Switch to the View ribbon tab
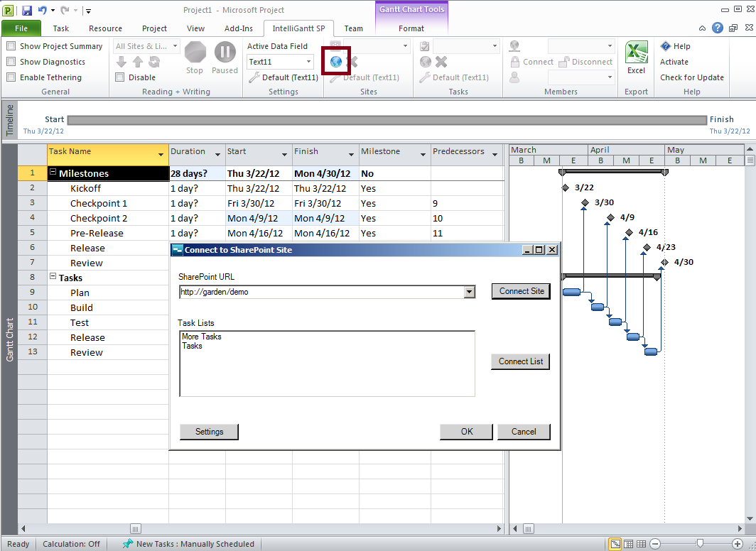Screen dimensions: 756x551 click(x=195, y=28)
